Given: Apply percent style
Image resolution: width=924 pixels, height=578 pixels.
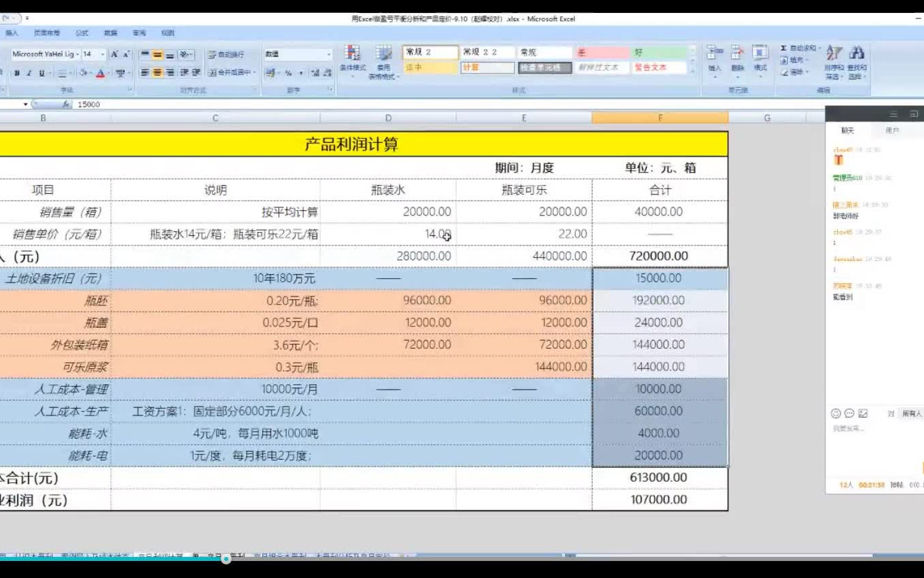Looking at the screenshot, I should [x=288, y=73].
